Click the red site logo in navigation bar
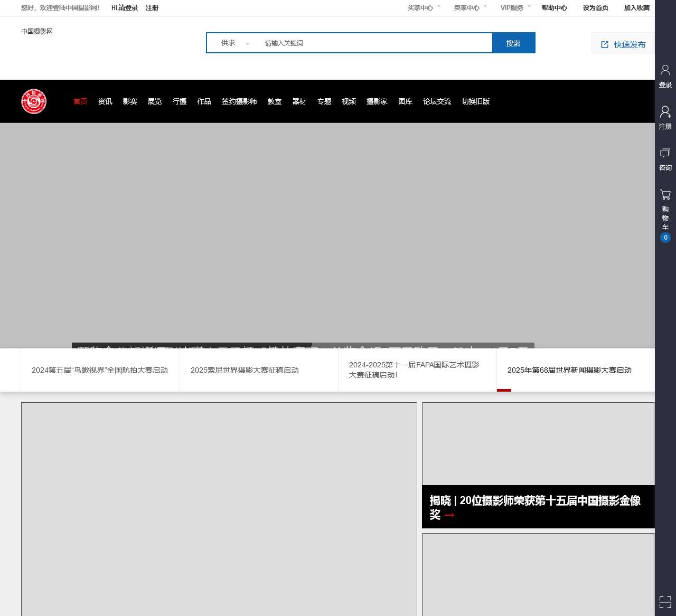Viewport: 676px width, 616px height. tap(34, 101)
